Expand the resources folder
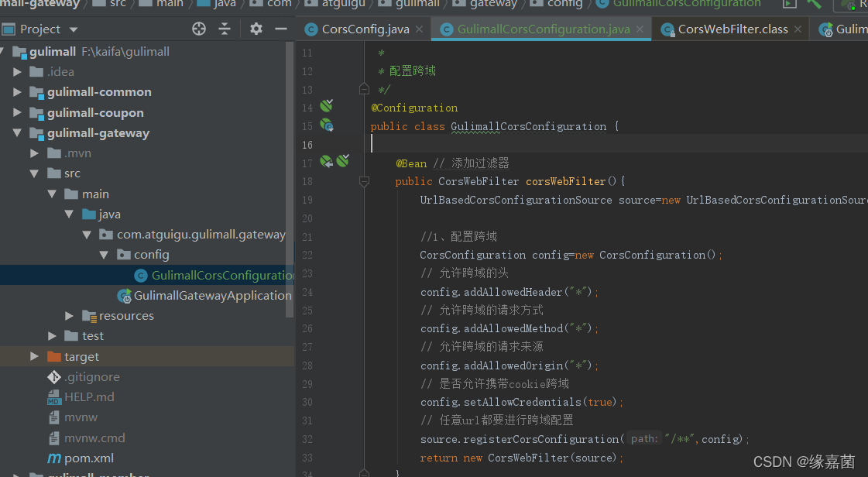The height and width of the screenshot is (477, 868). (69, 316)
